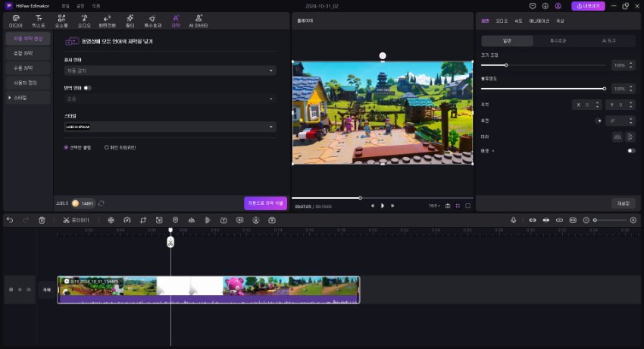Enter fullscreen preview mode
The height and width of the screenshot is (349, 644).
468,206
